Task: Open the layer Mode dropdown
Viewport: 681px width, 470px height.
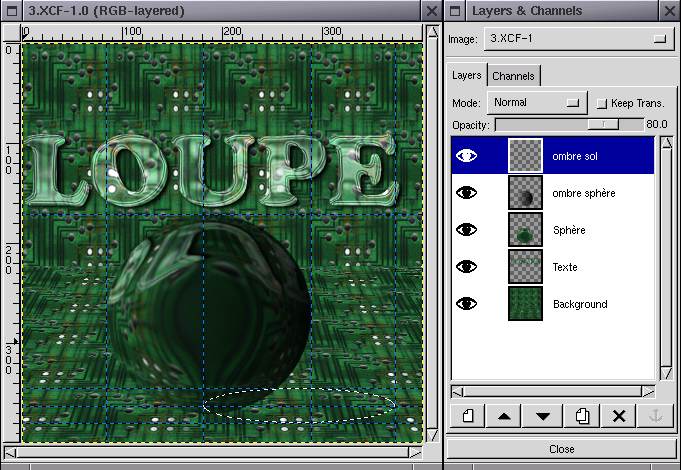Action: point(536,102)
